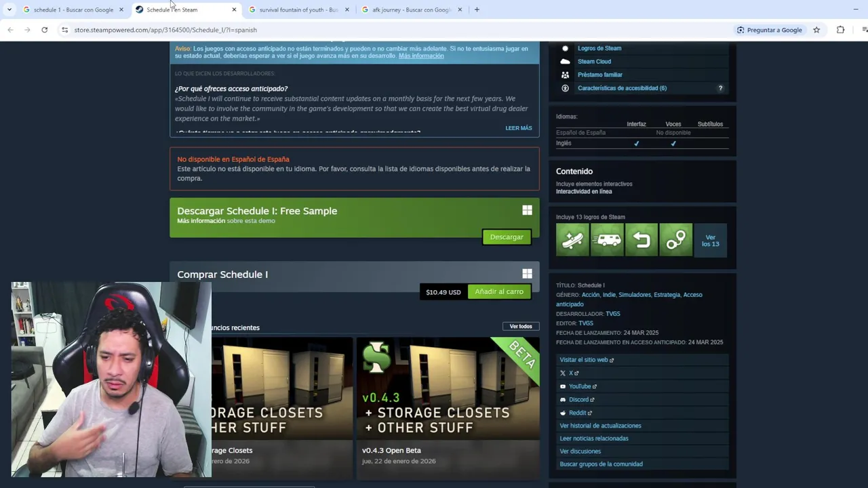This screenshot has width=868, height=488.
Task: Select the van achievement icon
Action: tap(607, 240)
